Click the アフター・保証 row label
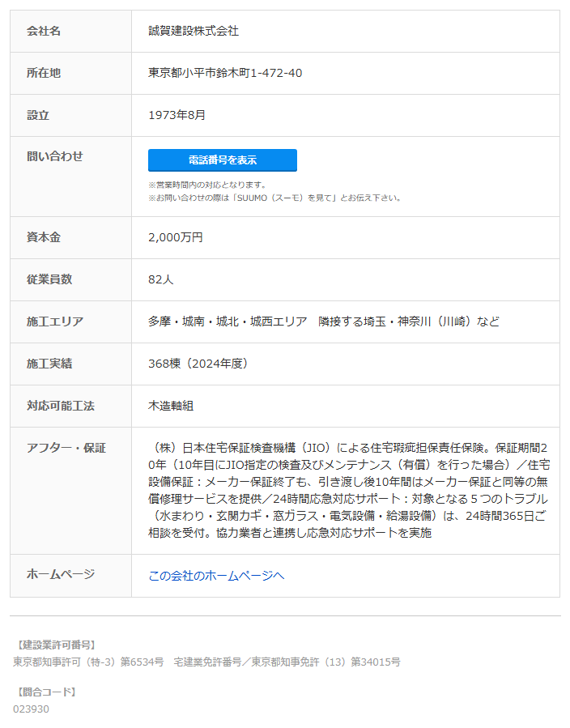The height and width of the screenshot is (728, 570). click(x=66, y=448)
